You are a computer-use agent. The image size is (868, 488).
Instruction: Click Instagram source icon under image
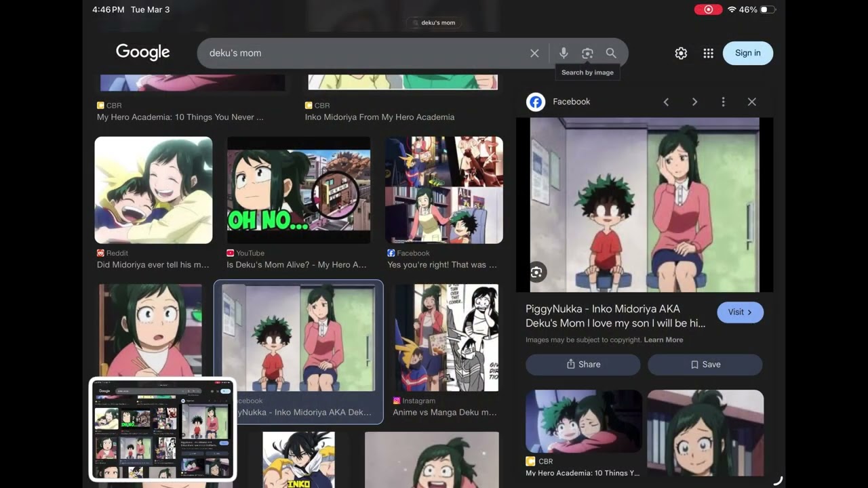pyautogui.click(x=396, y=401)
